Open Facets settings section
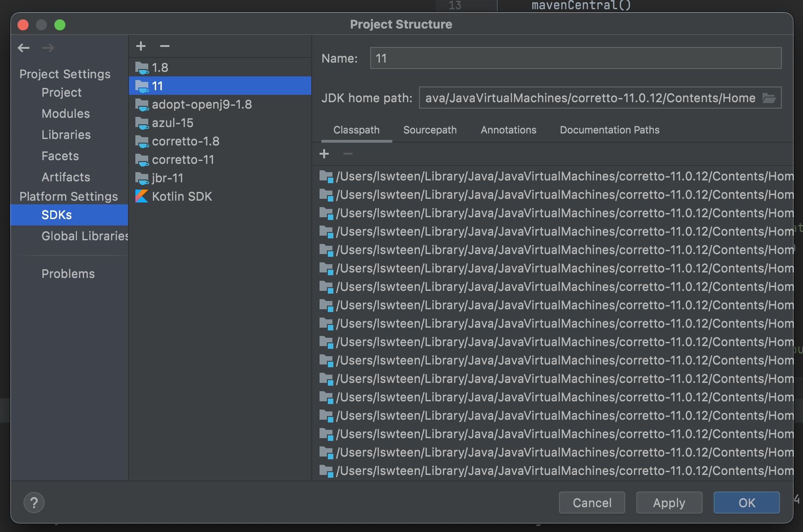This screenshot has height=532, width=803. click(x=60, y=156)
